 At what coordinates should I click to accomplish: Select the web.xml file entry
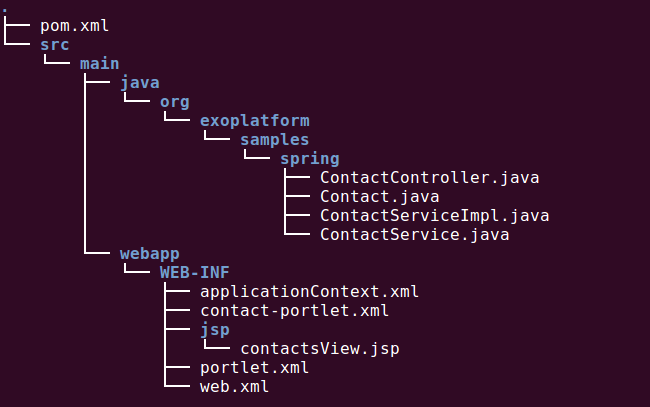pos(235,387)
